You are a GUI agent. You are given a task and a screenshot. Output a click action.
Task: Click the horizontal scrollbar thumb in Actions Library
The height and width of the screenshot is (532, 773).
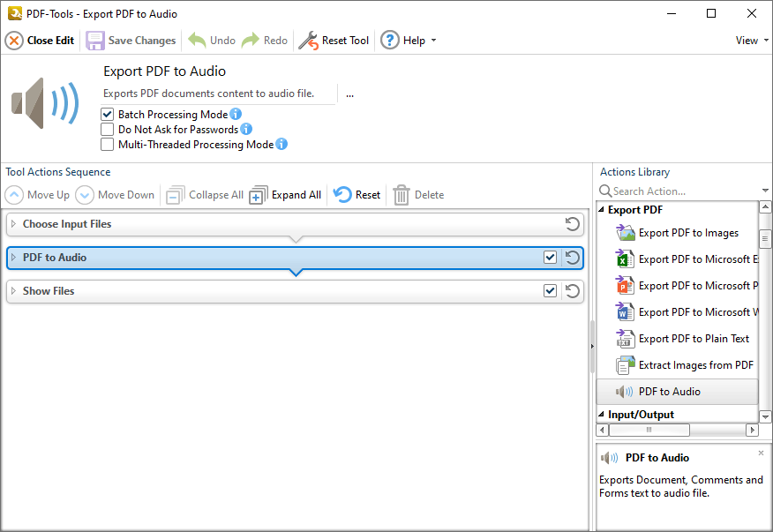[649, 430]
